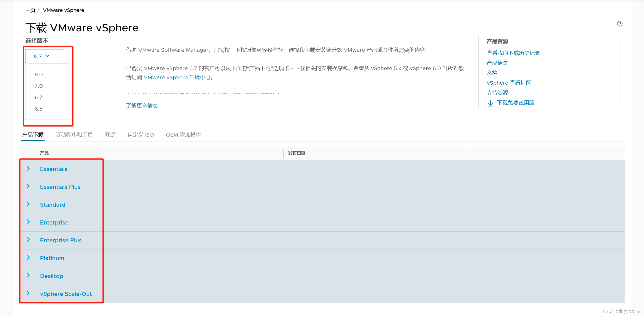
Task: Open 查看我的下载历史记录 link
Action: (513, 53)
